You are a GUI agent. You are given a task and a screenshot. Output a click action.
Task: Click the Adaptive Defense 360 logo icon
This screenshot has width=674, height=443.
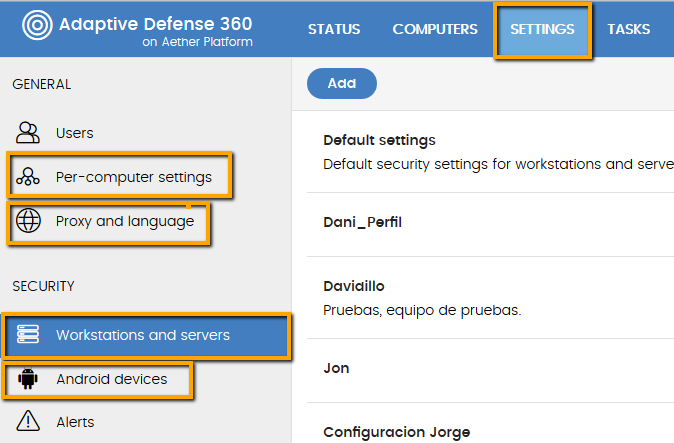37,25
